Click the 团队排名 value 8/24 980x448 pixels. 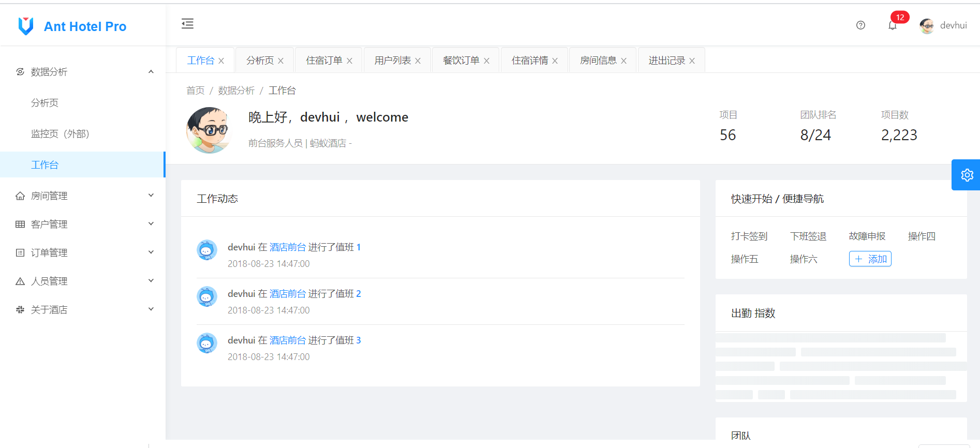pyautogui.click(x=815, y=135)
